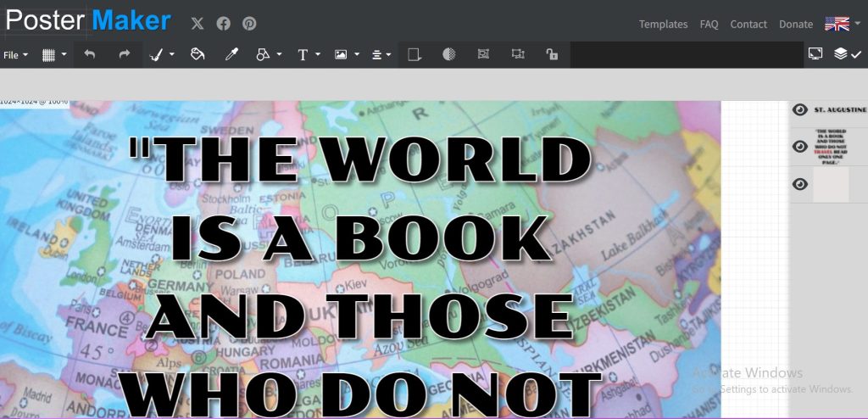This screenshot has height=419, width=868.
Task: Select the ST. AUGUSTINE layer label
Action: click(840, 109)
